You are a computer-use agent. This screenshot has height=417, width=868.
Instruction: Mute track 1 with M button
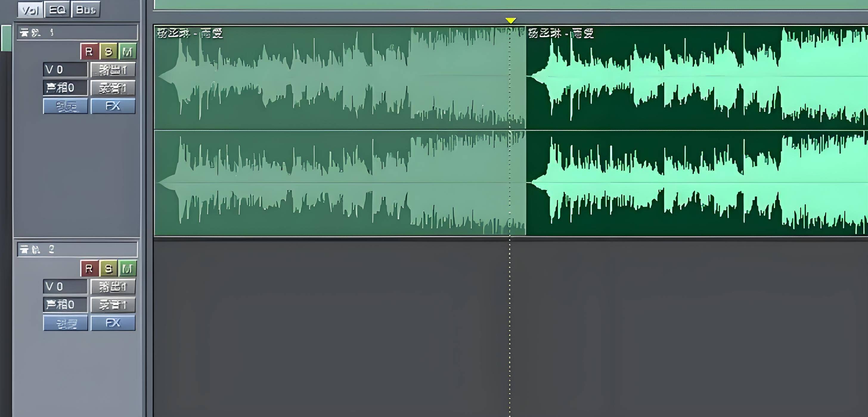pos(128,52)
